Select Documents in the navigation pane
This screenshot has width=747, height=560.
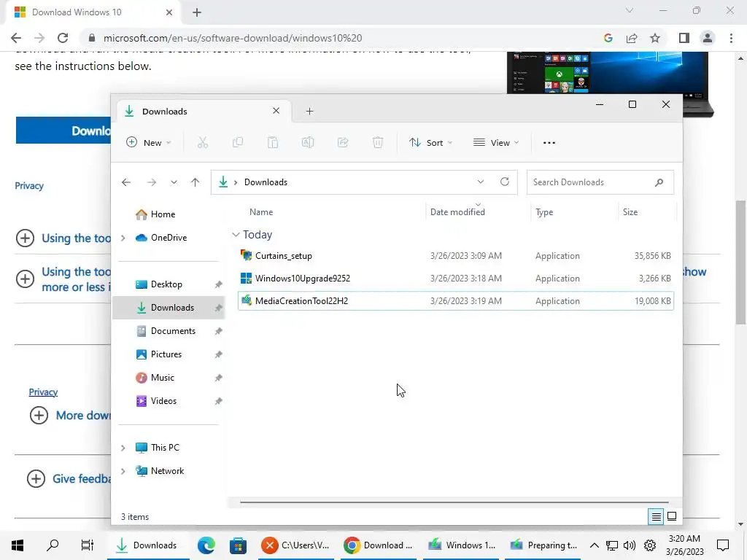point(168,331)
